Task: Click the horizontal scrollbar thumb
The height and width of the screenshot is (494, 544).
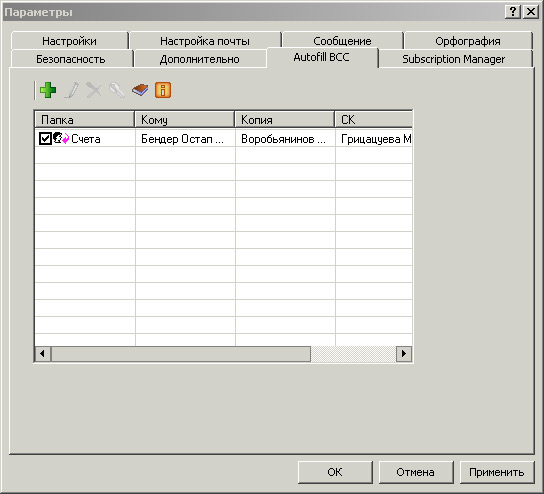Action: click(x=181, y=354)
